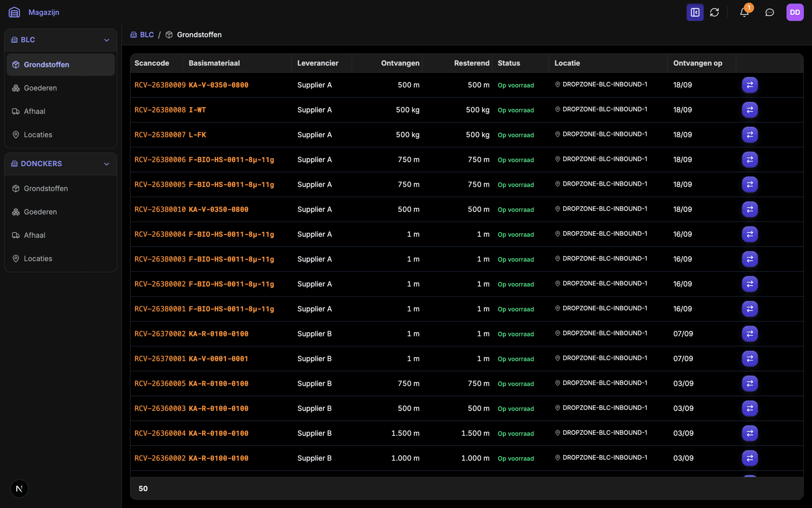Image resolution: width=812 pixels, height=508 pixels.
Task: Click material KA-V-0001-0001
Action: point(219,359)
